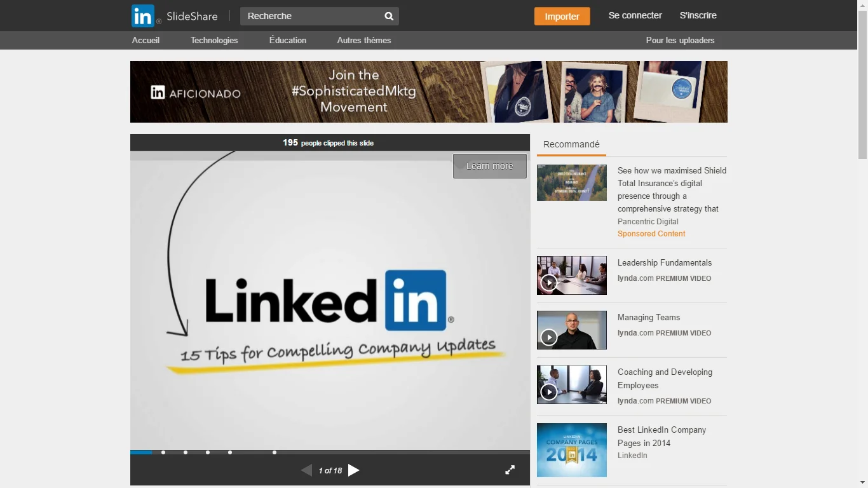Click the 1 of 18 slide counter

tap(330, 471)
